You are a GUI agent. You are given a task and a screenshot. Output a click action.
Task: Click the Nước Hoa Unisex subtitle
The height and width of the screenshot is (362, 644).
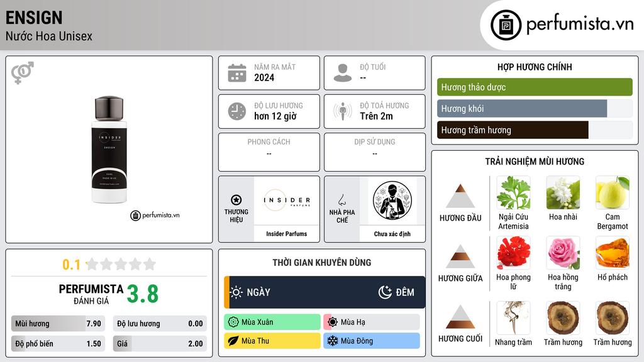(x=49, y=36)
